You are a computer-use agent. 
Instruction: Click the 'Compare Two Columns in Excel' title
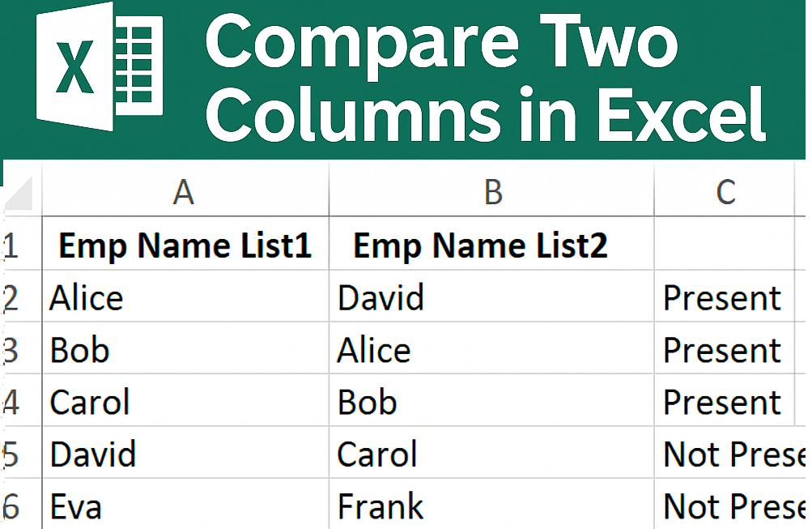(x=484, y=79)
